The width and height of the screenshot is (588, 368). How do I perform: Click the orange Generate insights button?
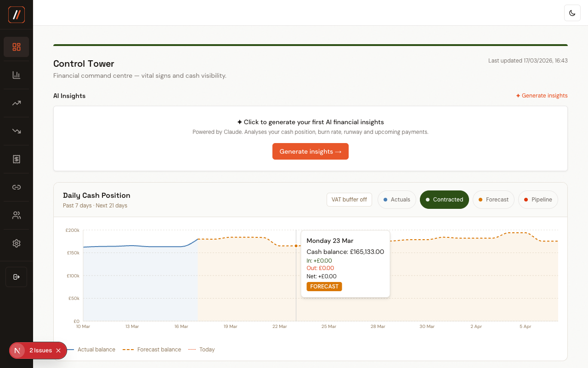(311, 151)
